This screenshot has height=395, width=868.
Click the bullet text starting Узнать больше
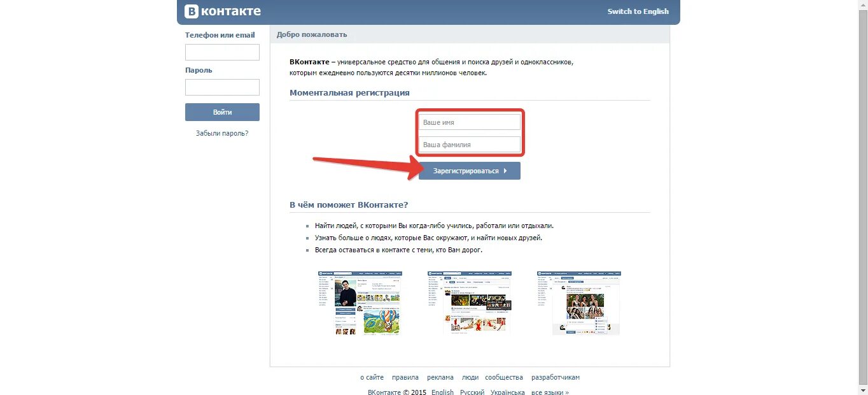pyautogui.click(x=429, y=238)
